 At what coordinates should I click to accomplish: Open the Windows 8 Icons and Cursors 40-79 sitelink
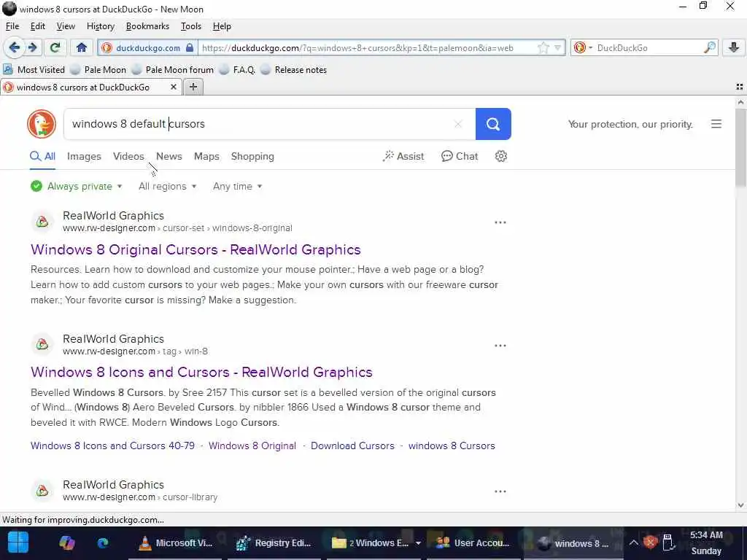[112, 446]
